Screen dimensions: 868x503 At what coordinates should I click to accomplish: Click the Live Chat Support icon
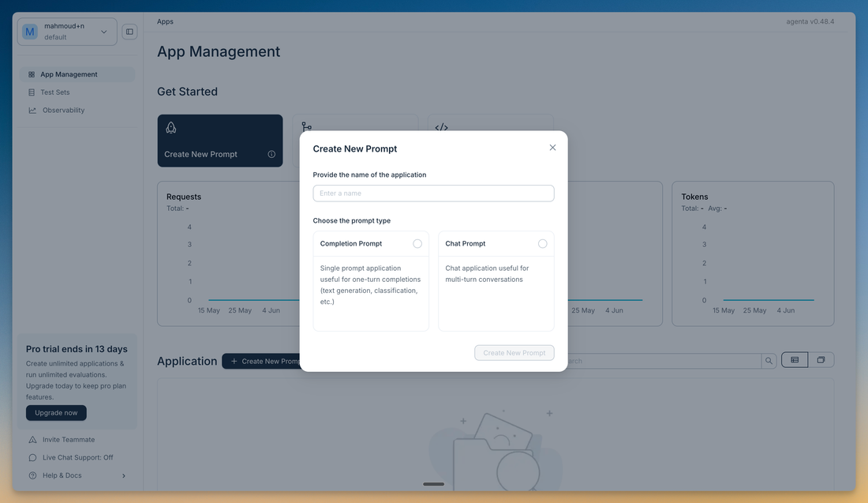click(31, 456)
